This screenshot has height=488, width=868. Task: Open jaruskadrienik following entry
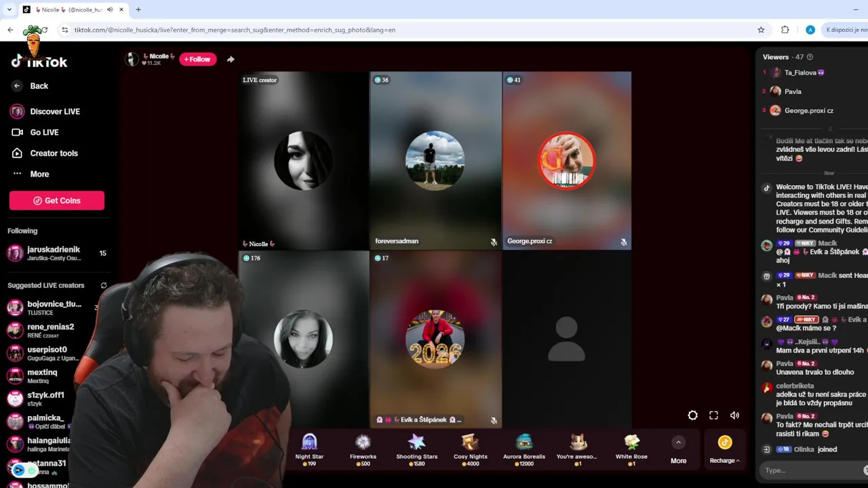click(57, 253)
